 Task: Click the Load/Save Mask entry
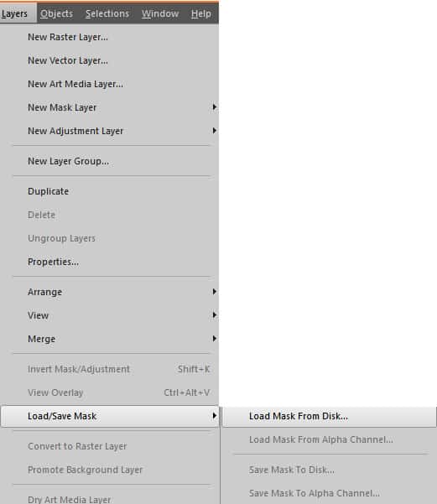point(109,417)
